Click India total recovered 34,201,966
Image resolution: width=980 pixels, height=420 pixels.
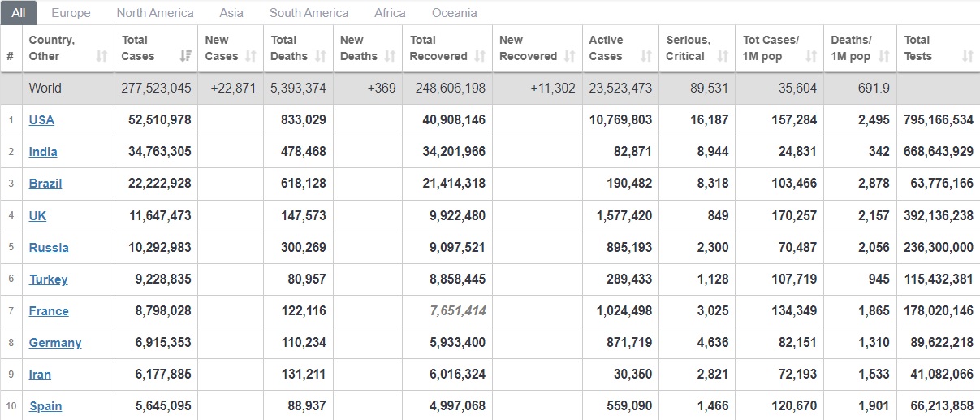tap(453, 152)
